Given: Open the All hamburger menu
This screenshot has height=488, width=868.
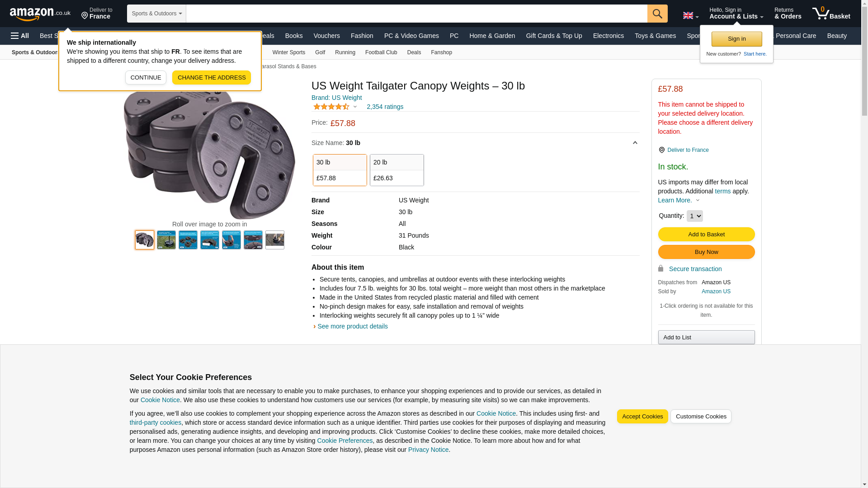Looking at the screenshot, I should [20, 36].
